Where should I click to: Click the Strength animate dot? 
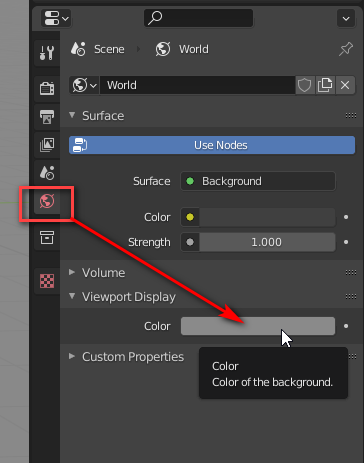tap(346, 242)
